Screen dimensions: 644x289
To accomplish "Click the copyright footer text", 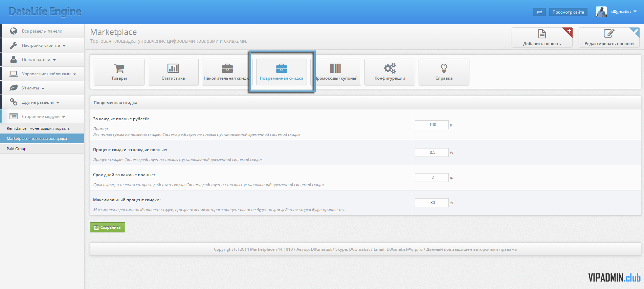I will 365,249.
